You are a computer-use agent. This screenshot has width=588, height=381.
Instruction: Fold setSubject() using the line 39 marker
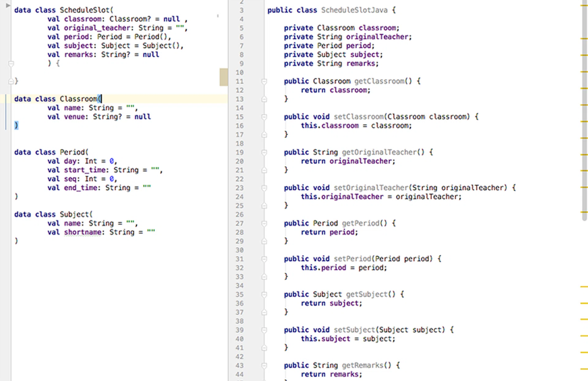coord(264,330)
